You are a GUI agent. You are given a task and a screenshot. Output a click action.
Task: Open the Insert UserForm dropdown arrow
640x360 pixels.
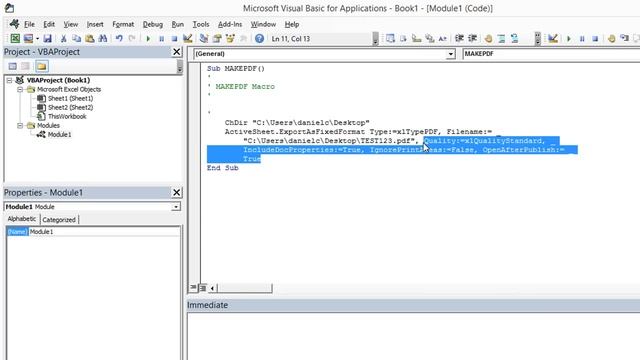[x=37, y=39]
